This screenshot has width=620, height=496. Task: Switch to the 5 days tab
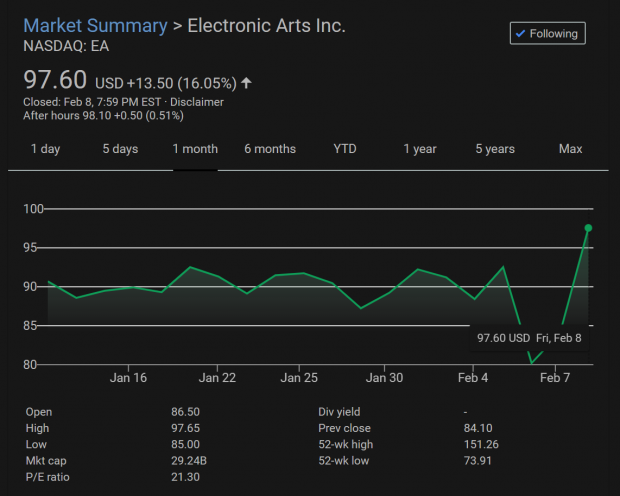[120, 149]
